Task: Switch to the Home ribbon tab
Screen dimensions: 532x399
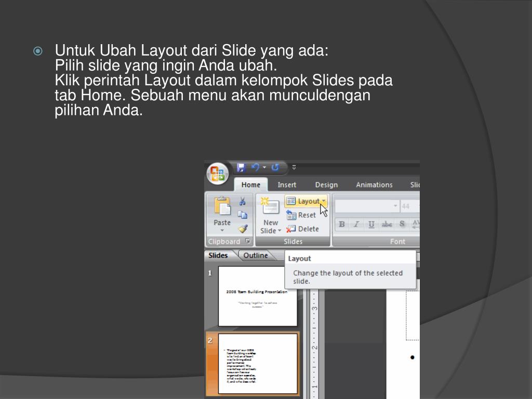Action: tap(251, 185)
